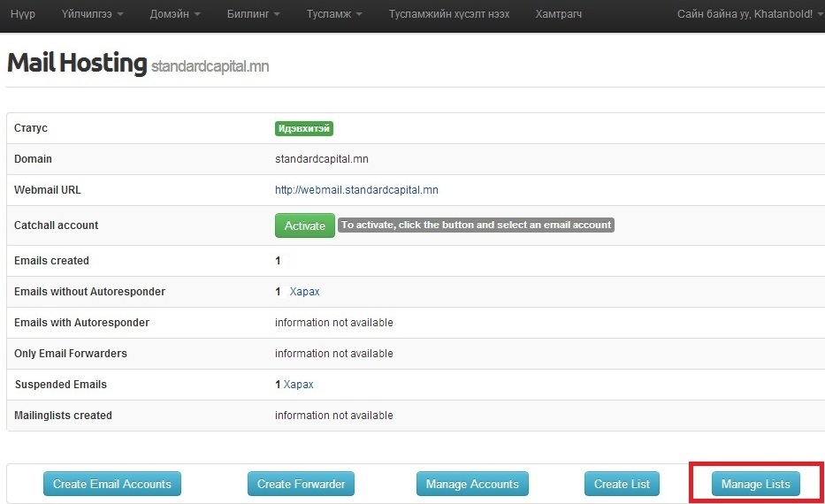Image resolution: width=825 pixels, height=504 pixels.
Task: Click the green Идэвхитэй status badge
Action: (303, 128)
